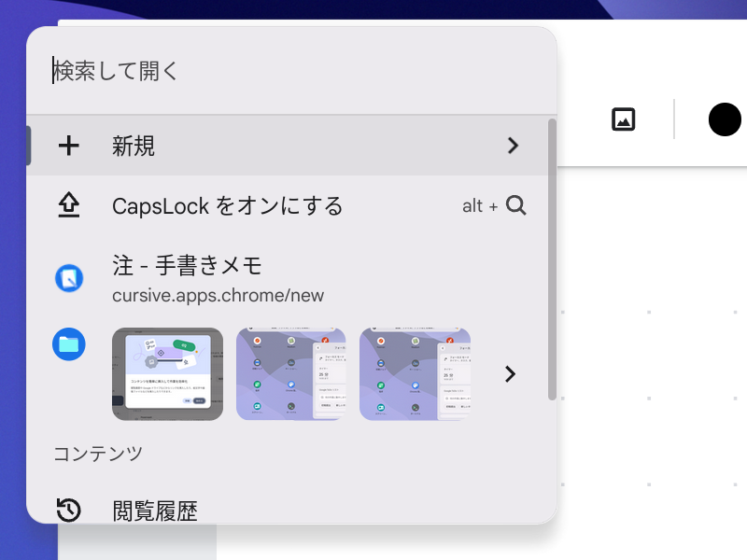This screenshot has height=560, width=747.
Task: Enable CapsLock をオンにする
Action: [228, 205]
